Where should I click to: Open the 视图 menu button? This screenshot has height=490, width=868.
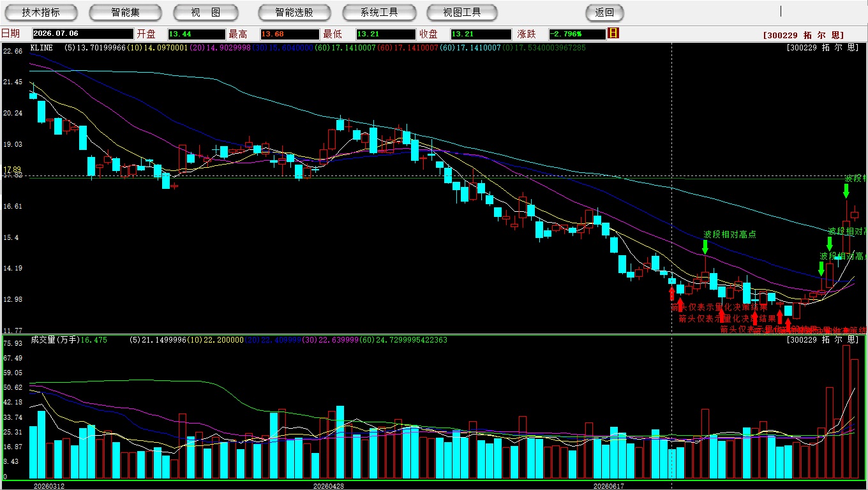[206, 12]
